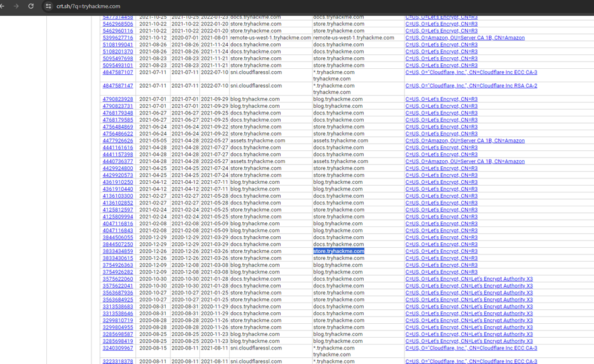Follow the Cloudflare Inc ECC CA-3 issuer link
Image resolution: width=594 pixels, height=364 pixels.
(x=471, y=72)
